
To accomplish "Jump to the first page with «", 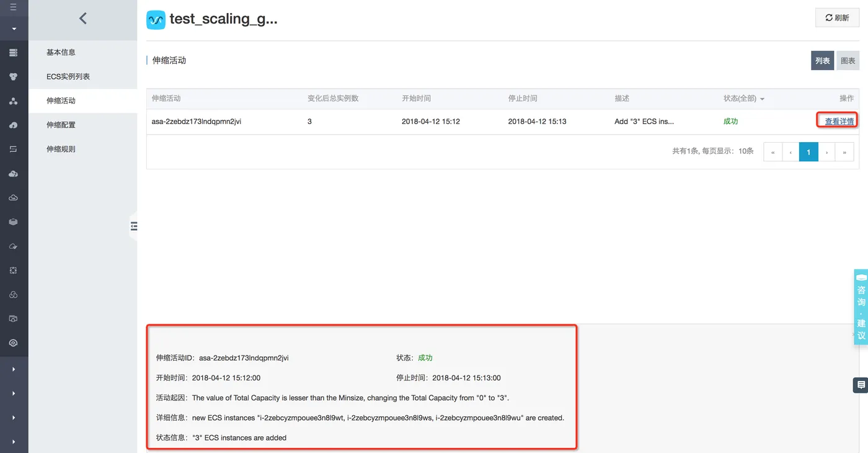I will tap(773, 152).
